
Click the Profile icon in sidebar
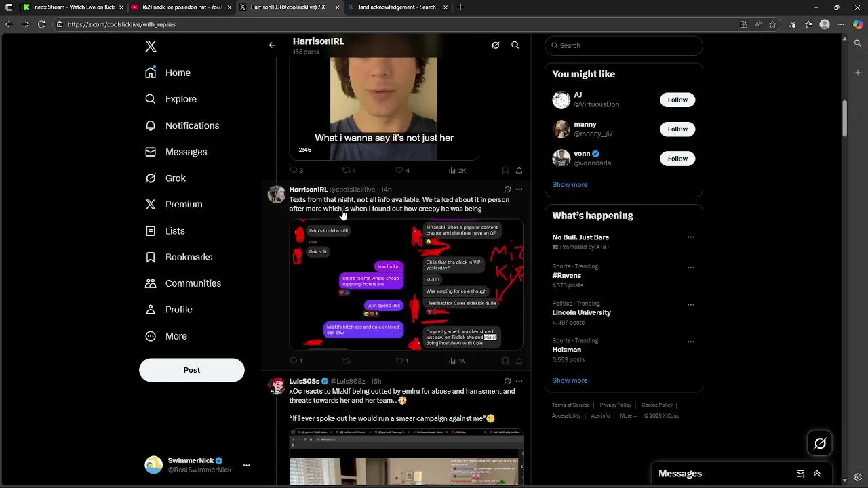pyautogui.click(x=151, y=310)
